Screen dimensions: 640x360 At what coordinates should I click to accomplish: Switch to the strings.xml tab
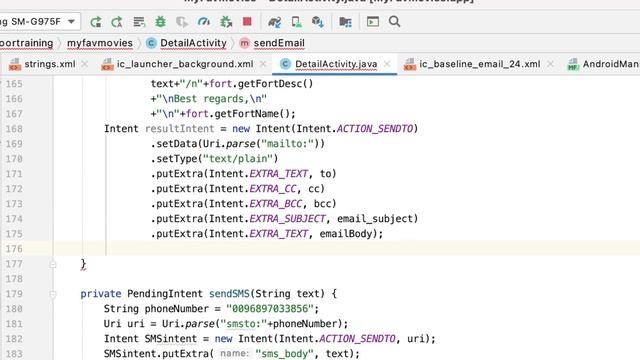50,64
